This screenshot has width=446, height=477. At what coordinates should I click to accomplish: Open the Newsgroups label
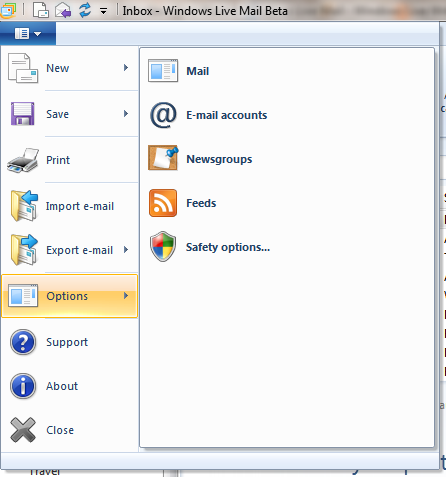(219, 159)
